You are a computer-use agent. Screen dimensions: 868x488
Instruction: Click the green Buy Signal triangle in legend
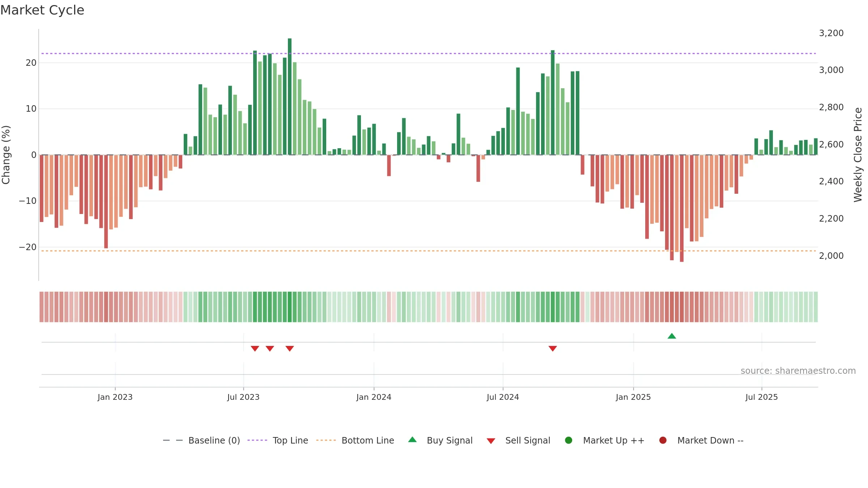click(412, 440)
